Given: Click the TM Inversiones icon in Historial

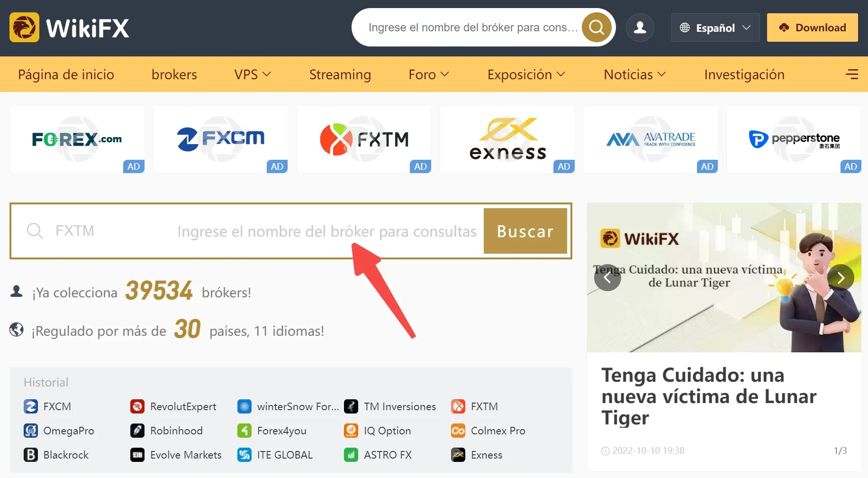Looking at the screenshot, I should click(x=351, y=406).
